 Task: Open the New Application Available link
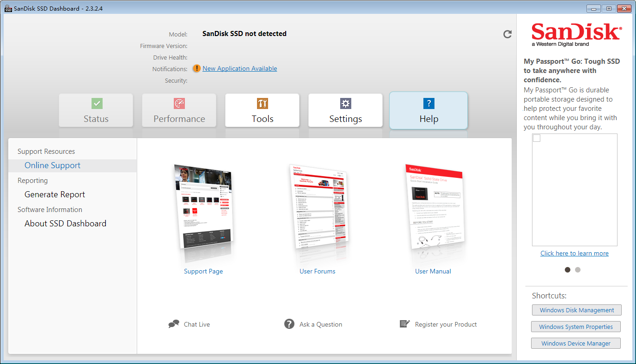[x=240, y=68]
